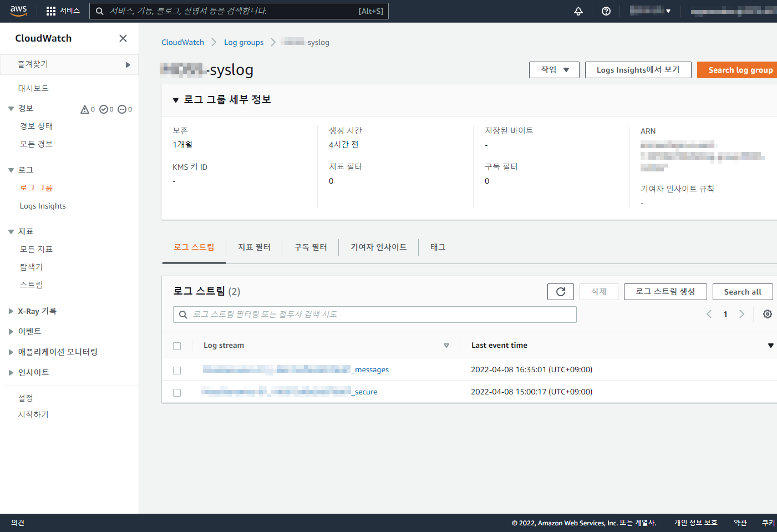The height and width of the screenshot is (532, 777).
Task: Collapse the 로그 그룹 세부 정보 panel
Action: pos(176,100)
